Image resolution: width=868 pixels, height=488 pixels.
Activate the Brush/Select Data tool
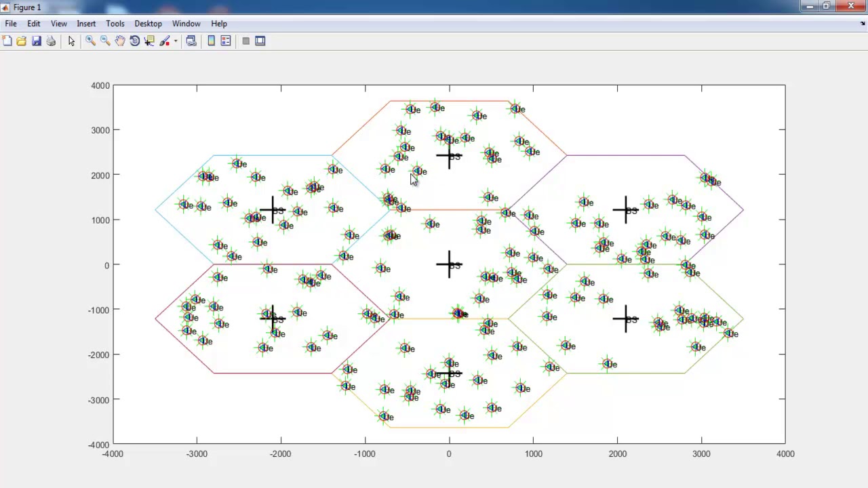(165, 41)
